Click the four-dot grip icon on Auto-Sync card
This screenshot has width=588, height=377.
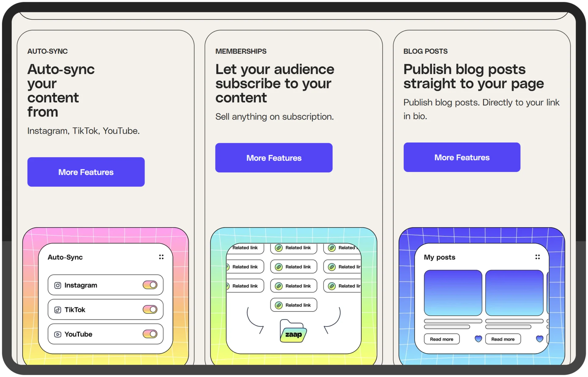[161, 257]
